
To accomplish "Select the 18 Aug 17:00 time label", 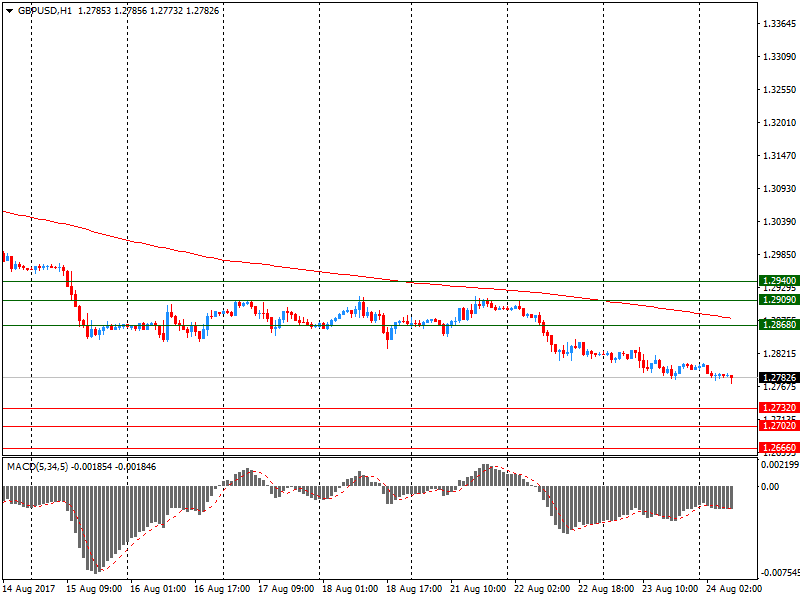I will coord(414,589).
